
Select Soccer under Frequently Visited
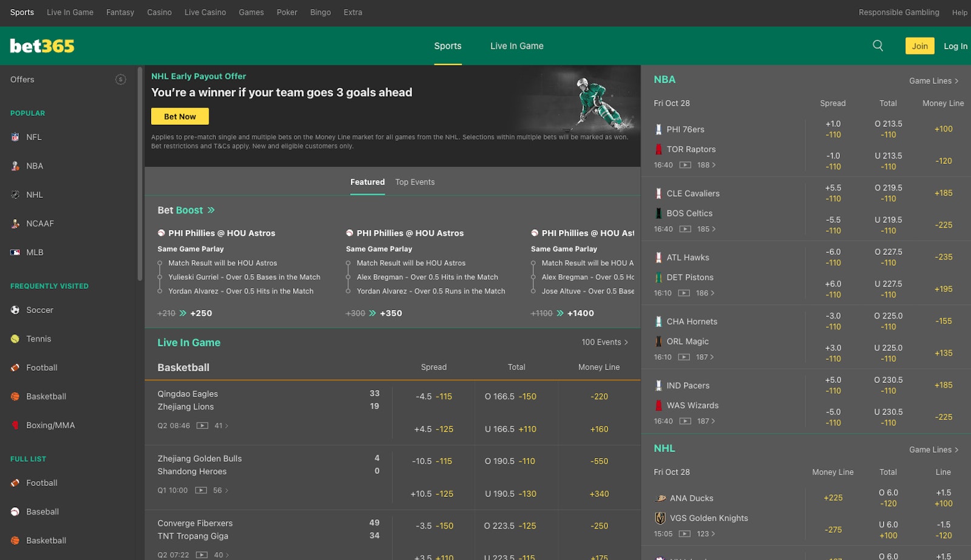click(x=39, y=309)
